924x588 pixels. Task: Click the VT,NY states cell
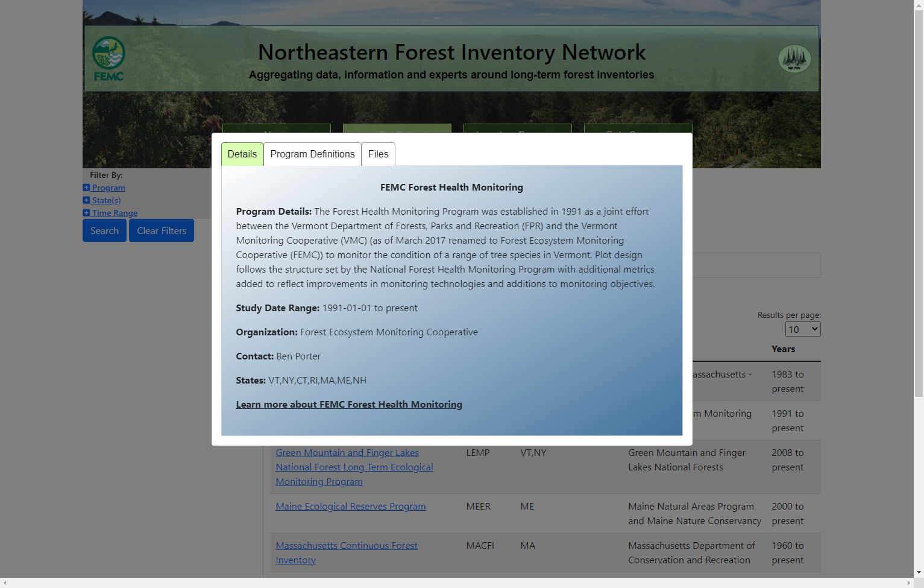click(x=533, y=453)
